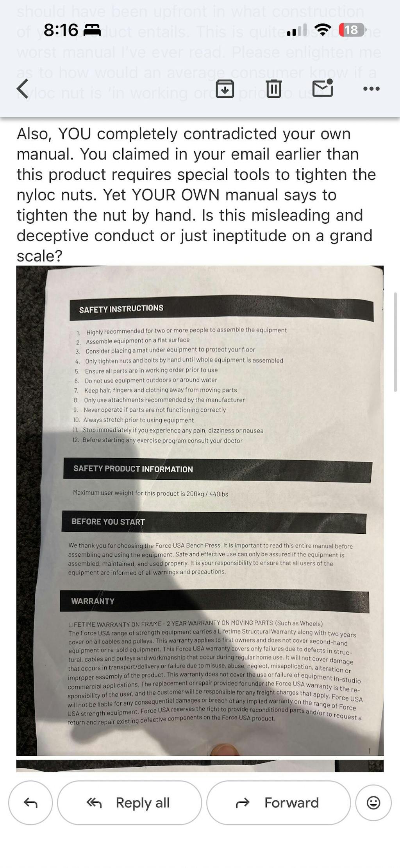Open the second attached image strip below
This screenshot has width=400, height=868.
[200, 766]
